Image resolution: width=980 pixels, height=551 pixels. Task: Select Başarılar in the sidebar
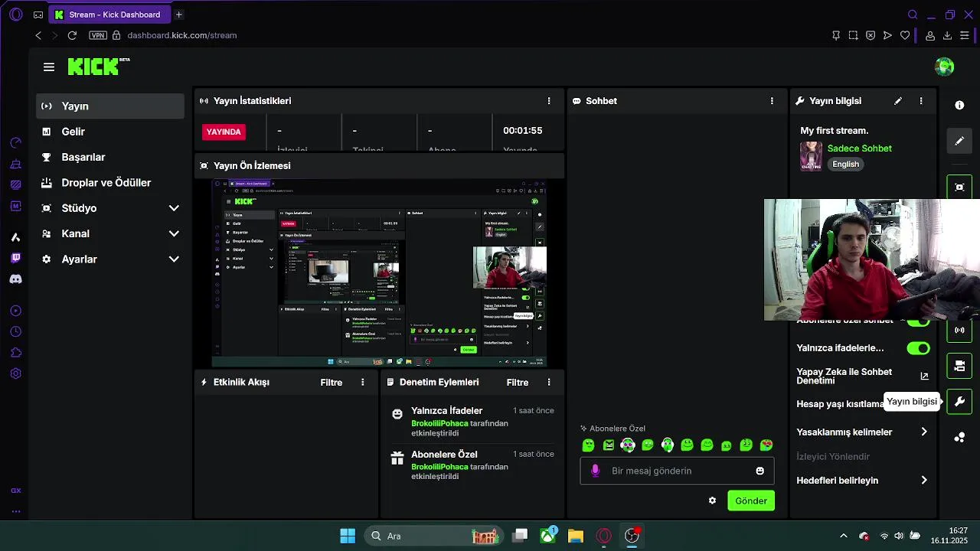tap(110, 157)
